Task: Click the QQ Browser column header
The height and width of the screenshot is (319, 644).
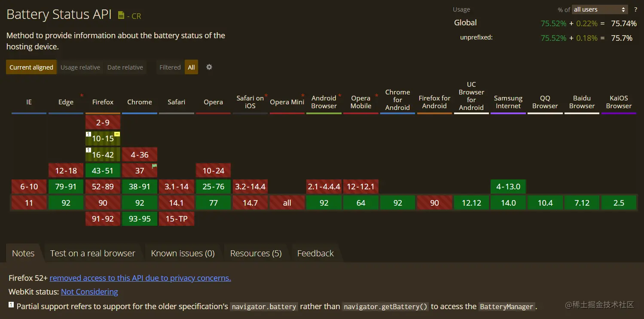Action: (545, 102)
